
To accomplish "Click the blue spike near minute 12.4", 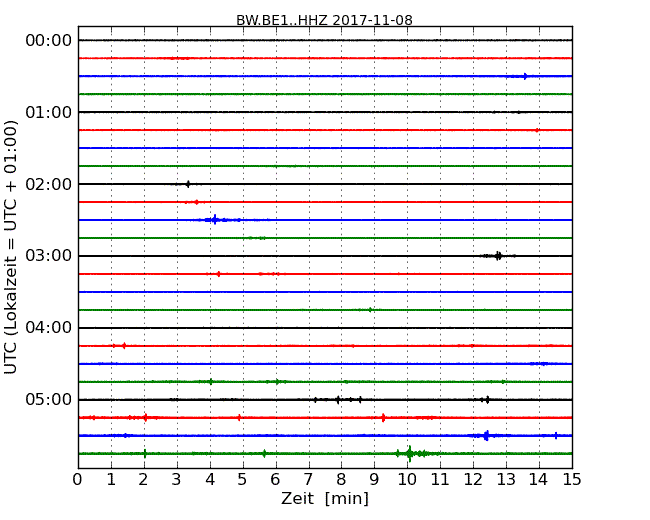I will 486,435.
